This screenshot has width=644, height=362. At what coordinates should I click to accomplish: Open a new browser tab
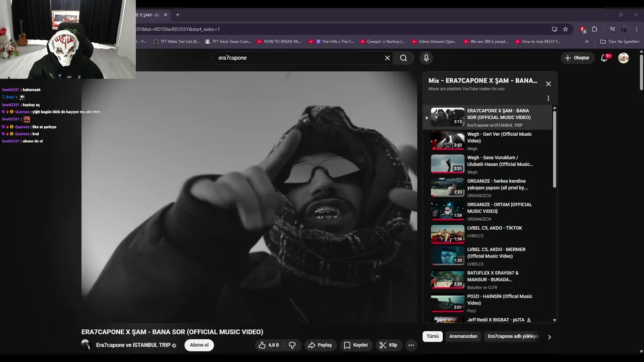tap(178, 15)
